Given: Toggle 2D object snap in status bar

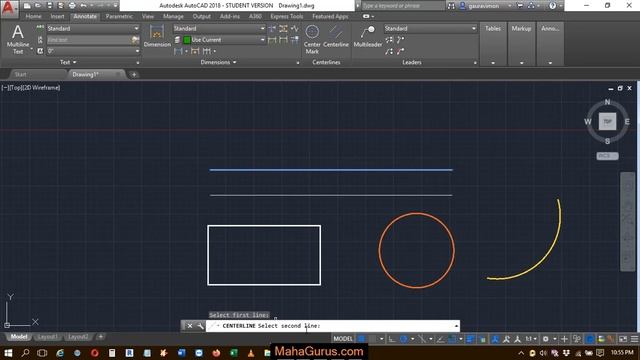Looking at the screenshot, I should 452,339.
